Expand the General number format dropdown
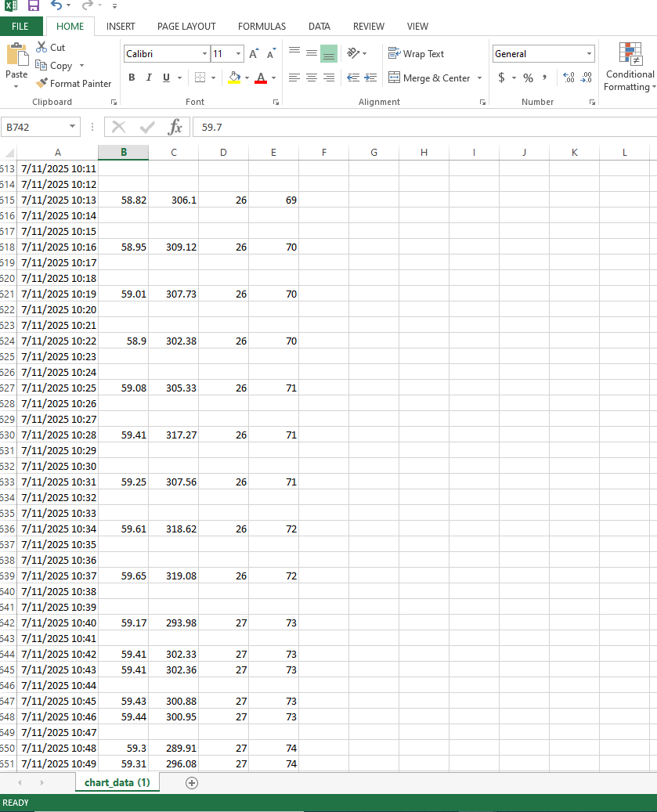The height and width of the screenshot is (812, 657). 589,54
